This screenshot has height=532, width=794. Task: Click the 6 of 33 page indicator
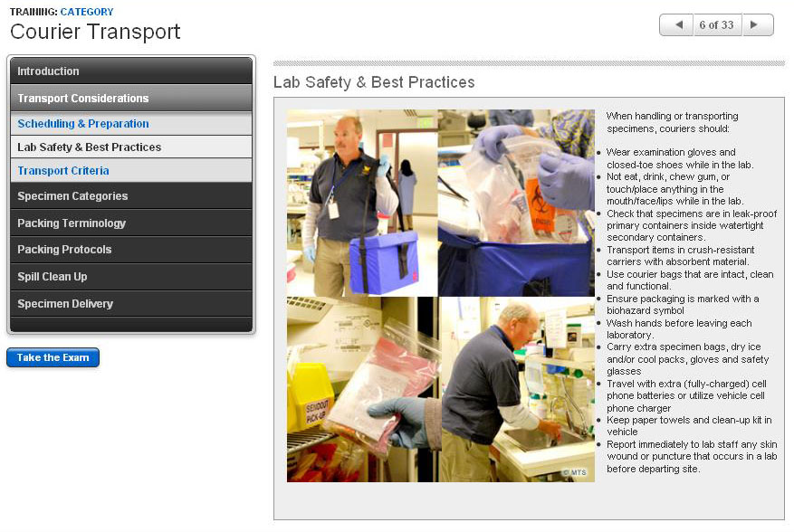pos(716,25)
